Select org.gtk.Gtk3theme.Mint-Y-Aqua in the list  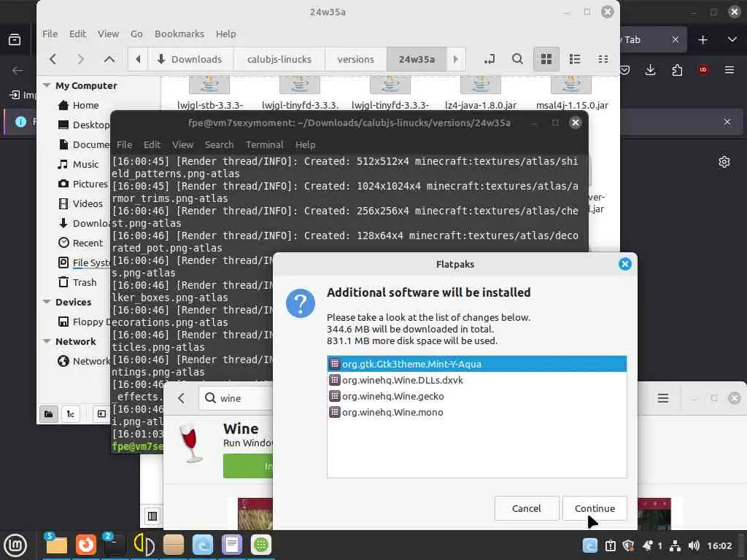pyautogui.click(x=477, y=364)
